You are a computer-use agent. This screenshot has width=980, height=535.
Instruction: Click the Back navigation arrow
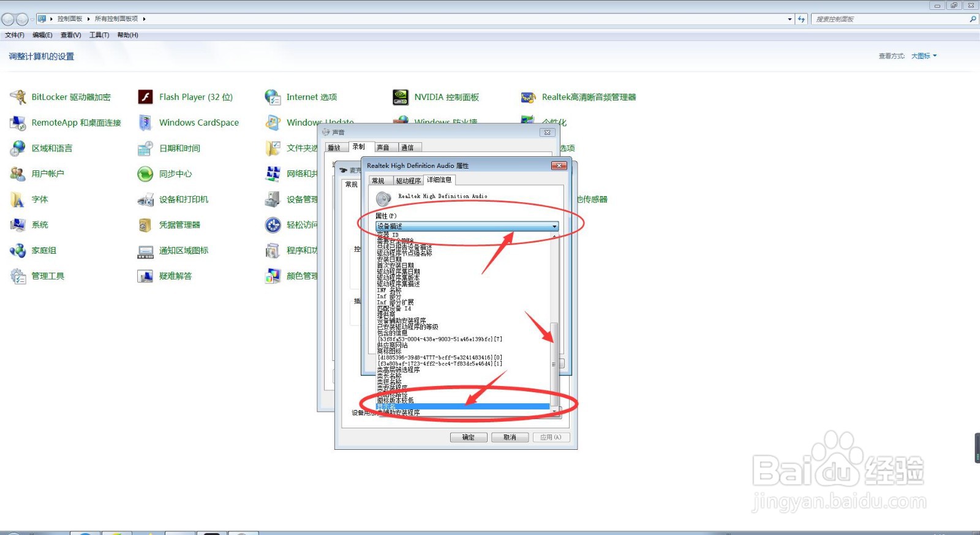8,20
